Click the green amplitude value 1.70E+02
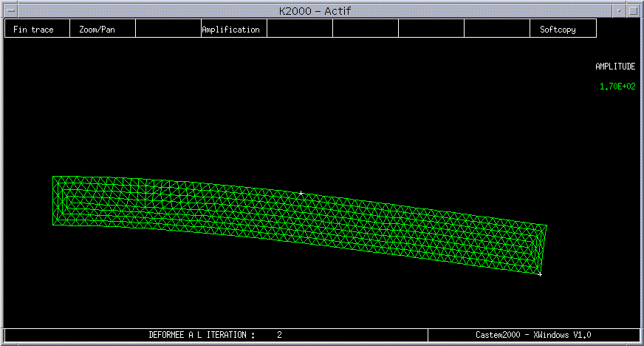 pos(617,86)
